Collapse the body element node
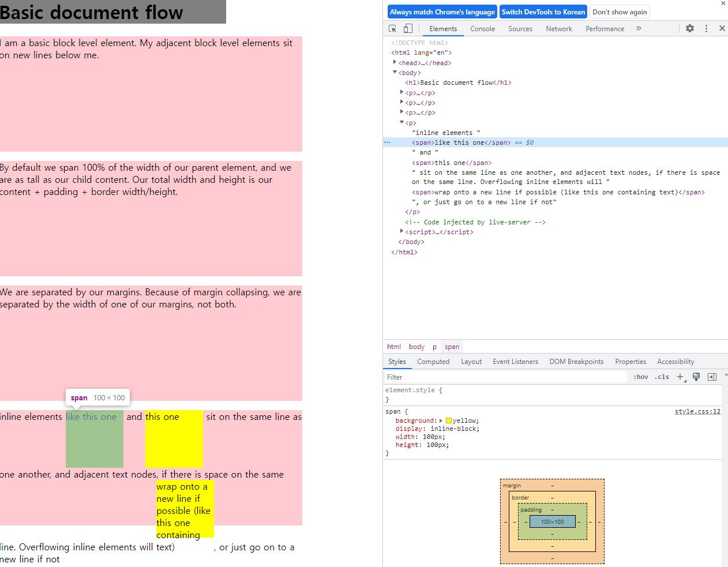This screenshot has width=728, height=567. tap(395, 72)
